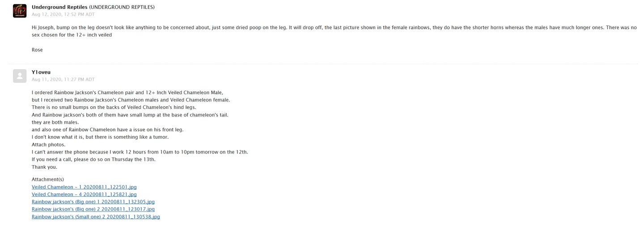The width and height of the screenshot is (644, 237).
Task: Open the Underground Reptiles sender name
Action: (x=59, y=7)
